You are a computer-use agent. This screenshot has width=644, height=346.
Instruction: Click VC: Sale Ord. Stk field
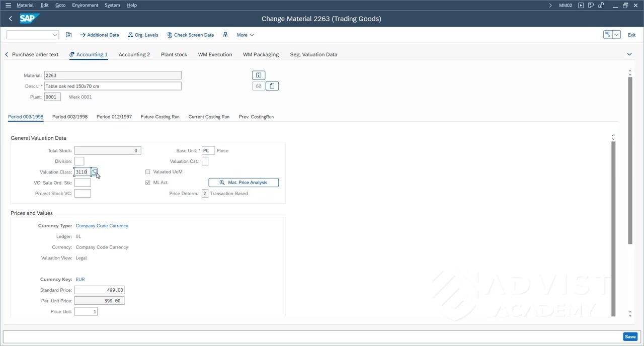pyautogui.click(x=83, y=183)
